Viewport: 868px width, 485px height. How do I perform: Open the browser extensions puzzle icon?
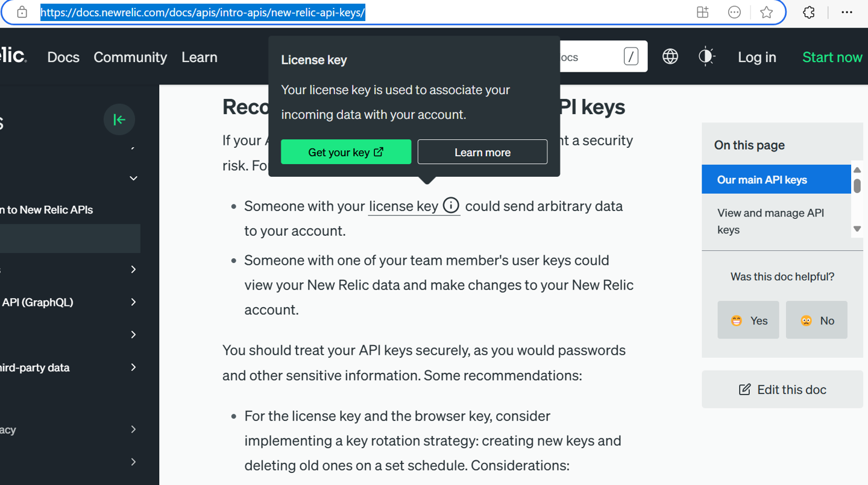pyautogui.click(x=808, y=12)
